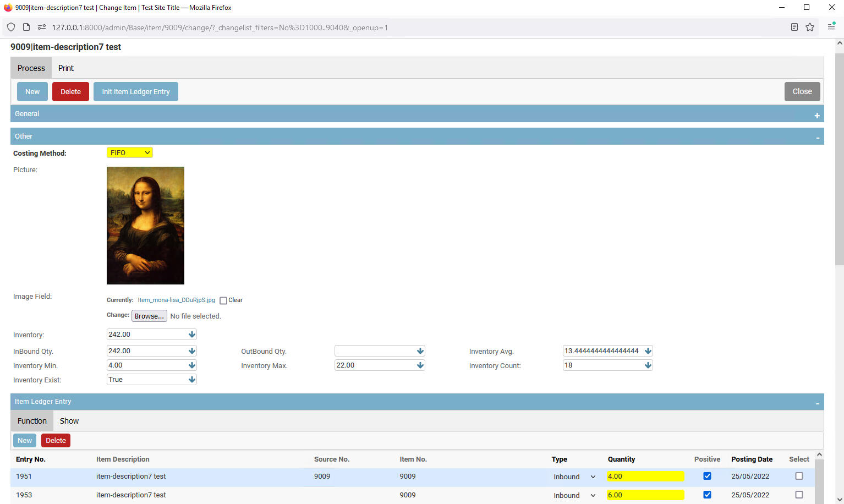Uncheck Positive for entry 1951
Image resolution: width=844 pixels, height=504 pixels.
(x=707, y=476)
